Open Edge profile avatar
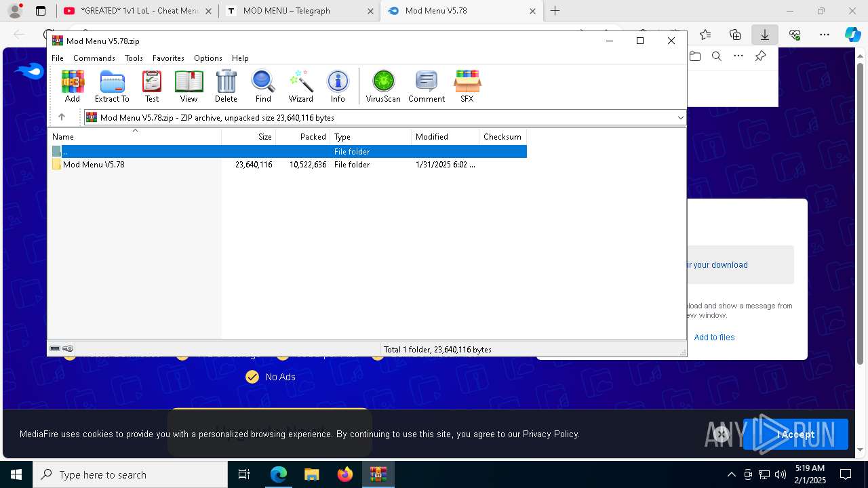868x488 pixels. click(15, 11)
